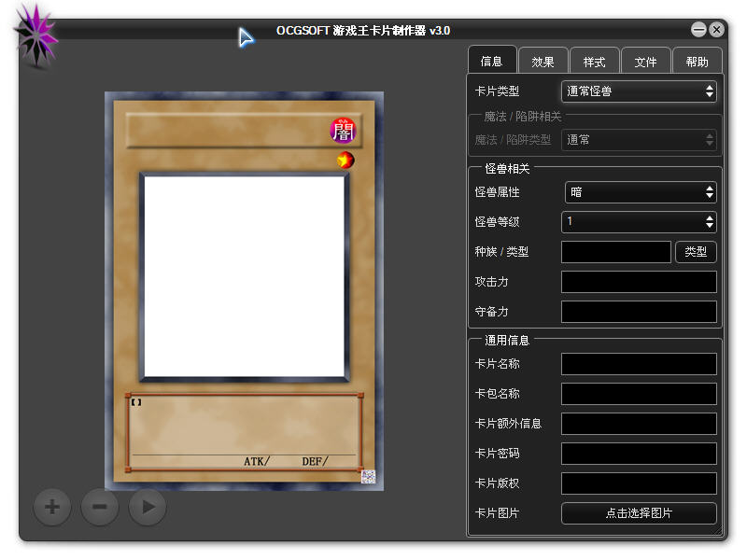747x560 pixels.
Task: Click the purple star application logo
Action: 35,35
